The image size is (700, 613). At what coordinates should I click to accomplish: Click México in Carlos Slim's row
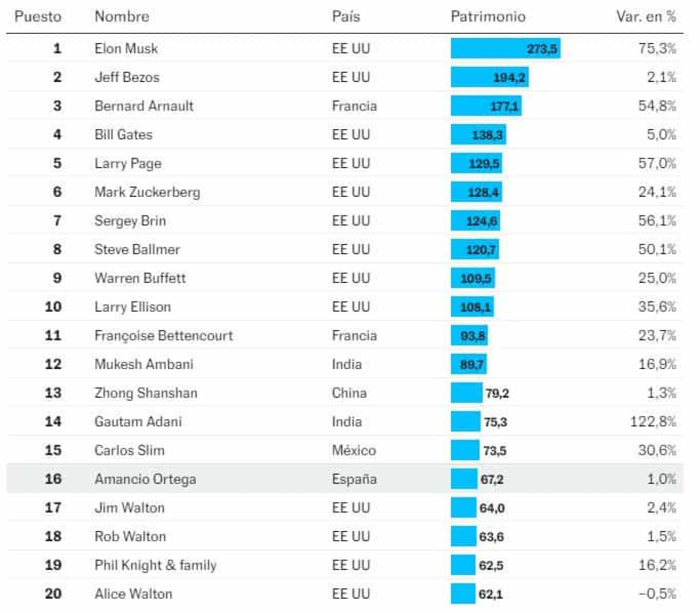pos(354,450)
